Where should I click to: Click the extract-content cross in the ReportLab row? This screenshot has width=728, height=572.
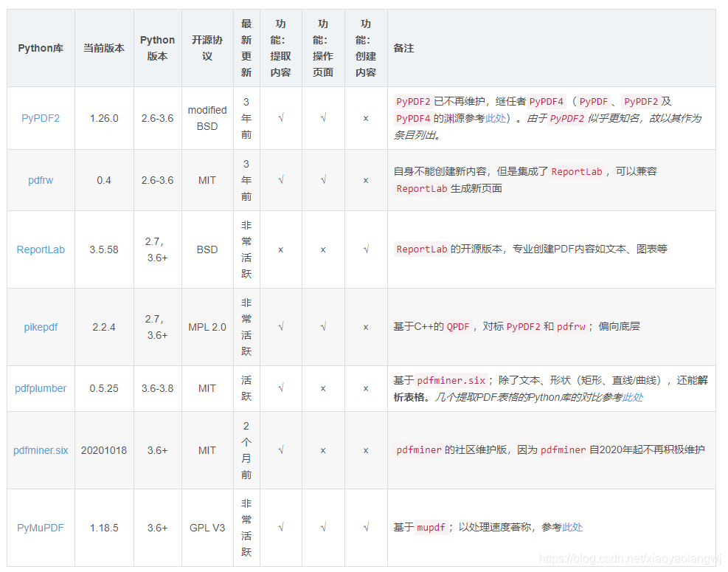[x=280, y=250]
